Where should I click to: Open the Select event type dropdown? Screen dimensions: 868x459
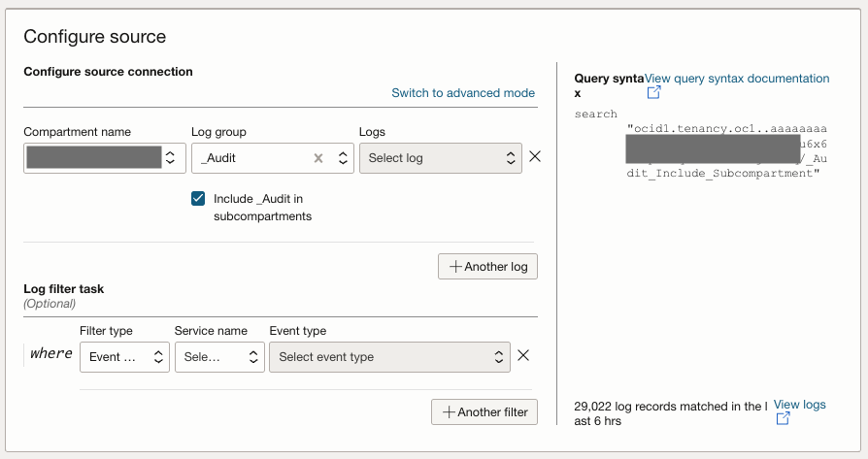click(x=389, y=357)
